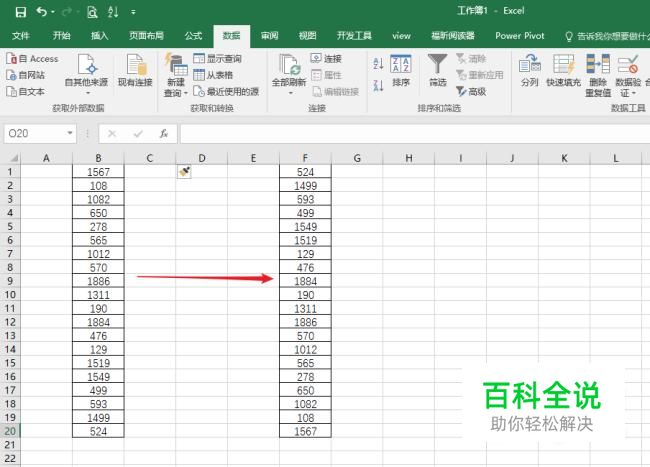
Task: Click 全部刷新 (Refresh All) icon
Action: [x=289, y=65]
